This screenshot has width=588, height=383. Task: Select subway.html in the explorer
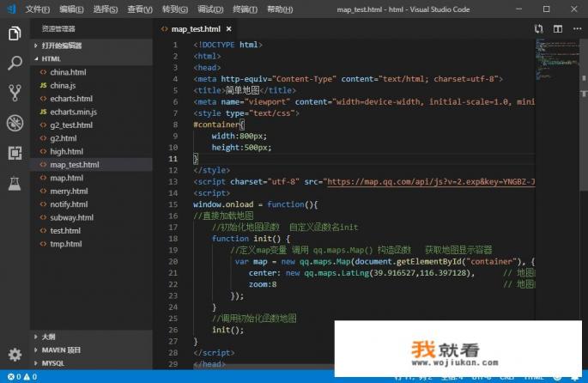(x=69, y=217)
